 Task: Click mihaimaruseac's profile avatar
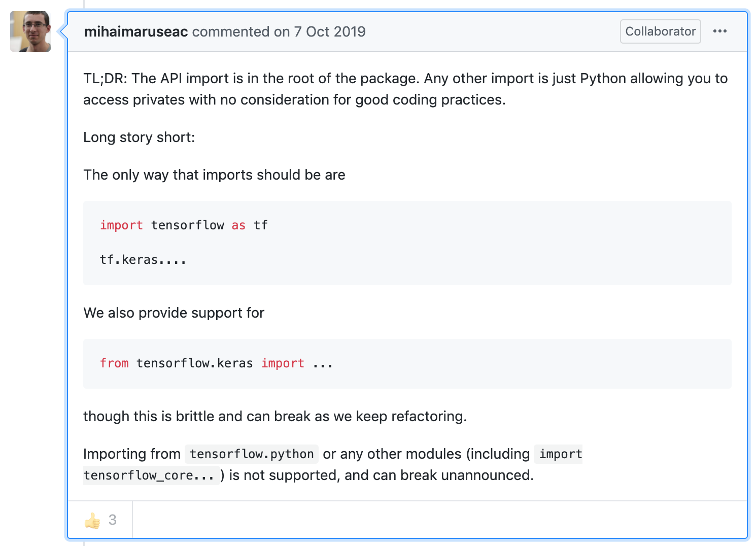(30, 31)
